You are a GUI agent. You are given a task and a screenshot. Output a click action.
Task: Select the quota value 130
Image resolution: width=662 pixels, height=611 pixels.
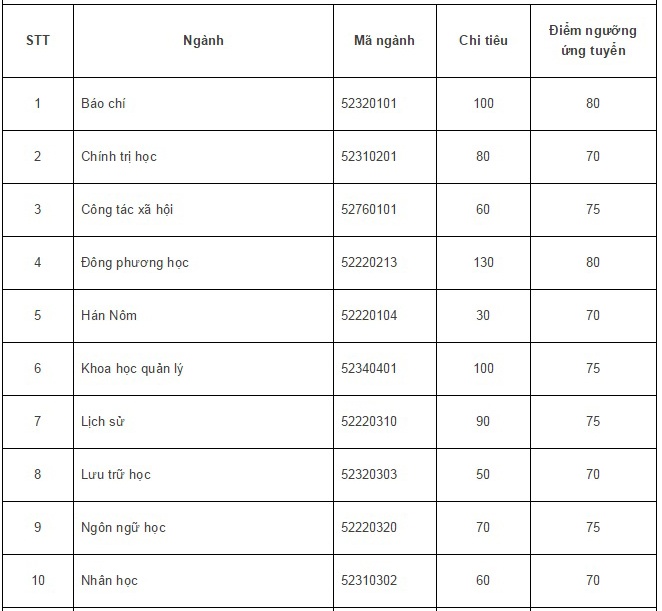coord(483,263)
